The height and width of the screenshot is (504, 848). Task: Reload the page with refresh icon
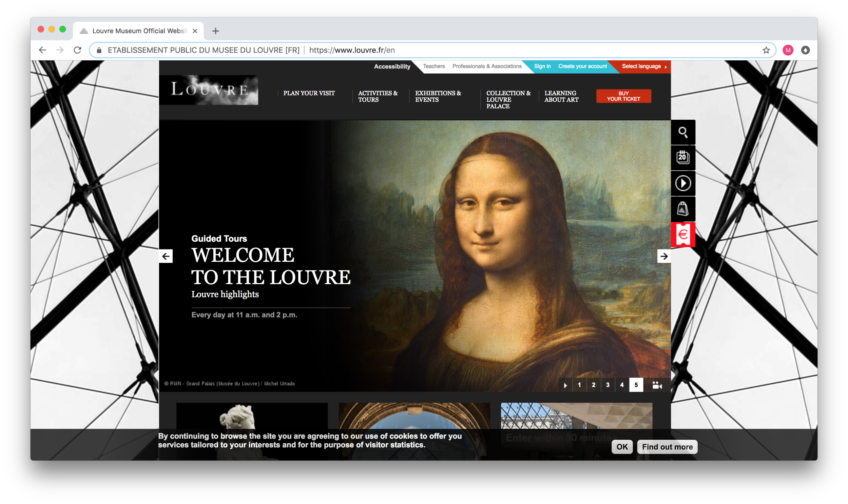click(77, 50)
